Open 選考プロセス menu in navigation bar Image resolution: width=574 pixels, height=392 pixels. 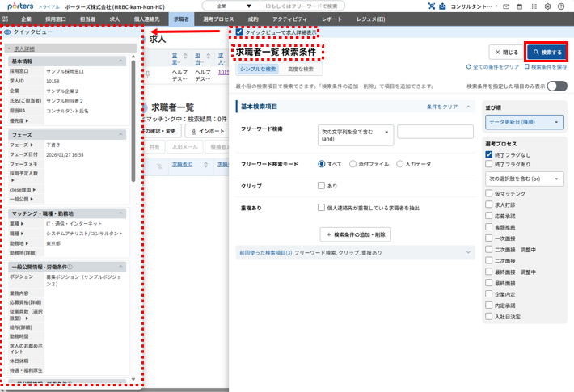coord(218,18)
